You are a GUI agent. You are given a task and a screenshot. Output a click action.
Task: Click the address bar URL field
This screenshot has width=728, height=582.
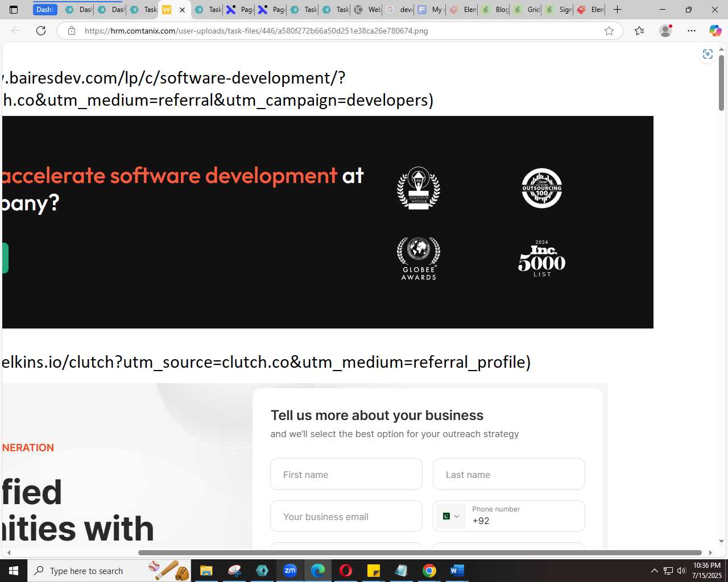pos(341,31)
